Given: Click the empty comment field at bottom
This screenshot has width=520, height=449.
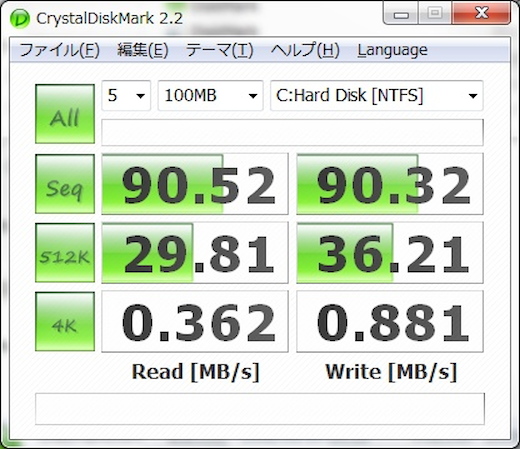Looking at the screenshot, I should (260, 409).
